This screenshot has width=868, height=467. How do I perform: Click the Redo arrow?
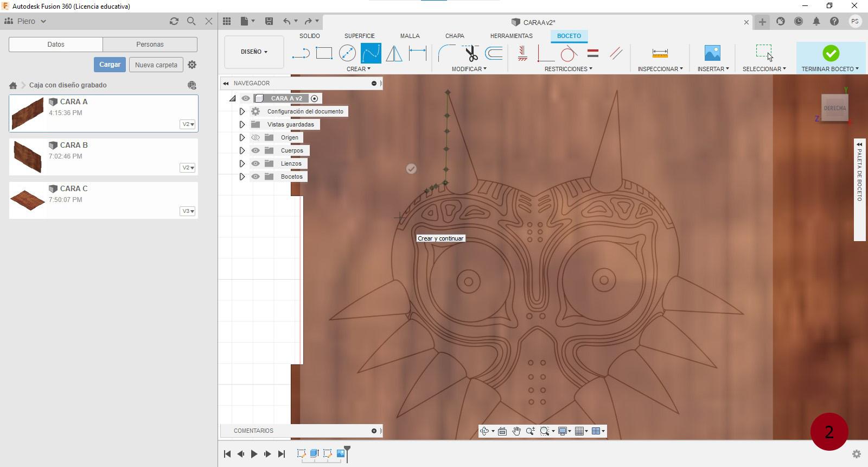click(x=308, y=21)
